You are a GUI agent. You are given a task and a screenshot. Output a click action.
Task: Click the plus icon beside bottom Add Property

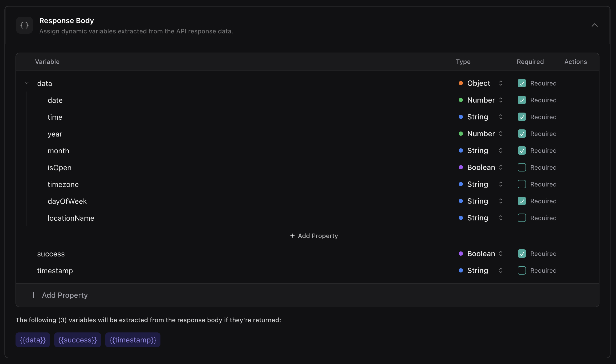[x=33, y=295]
